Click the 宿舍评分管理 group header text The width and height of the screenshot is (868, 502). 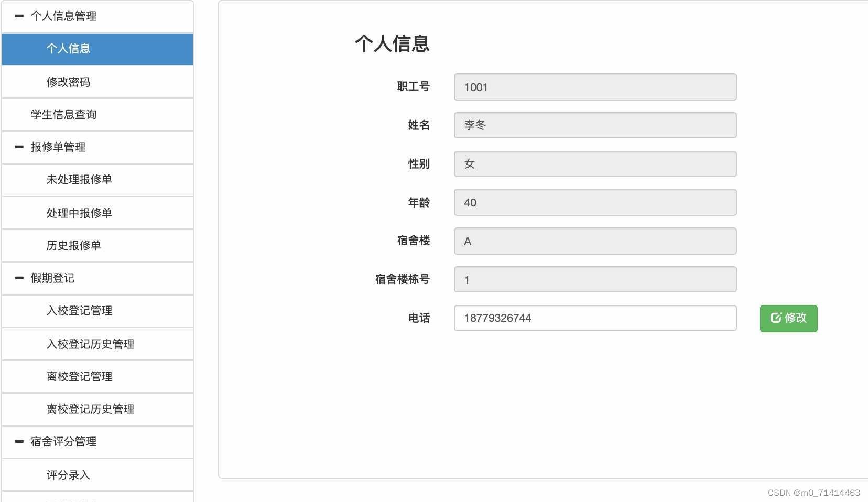[63, 442]
